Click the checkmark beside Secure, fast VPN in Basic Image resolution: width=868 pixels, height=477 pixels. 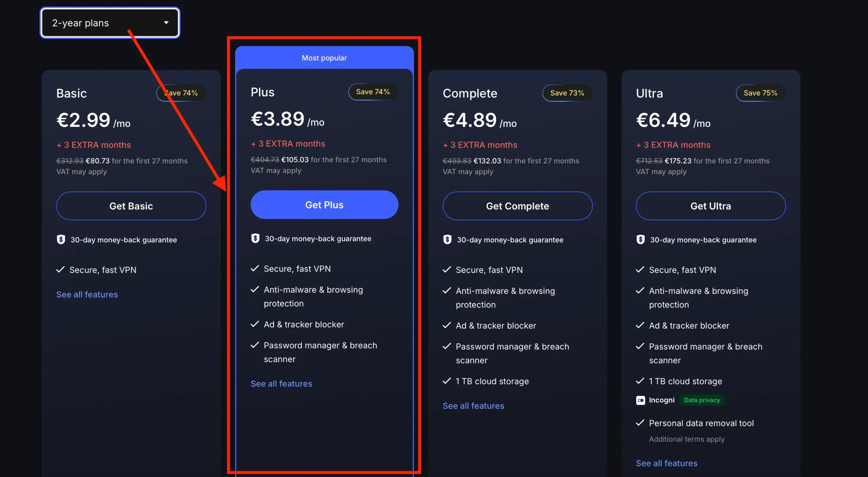click(60, 269)
